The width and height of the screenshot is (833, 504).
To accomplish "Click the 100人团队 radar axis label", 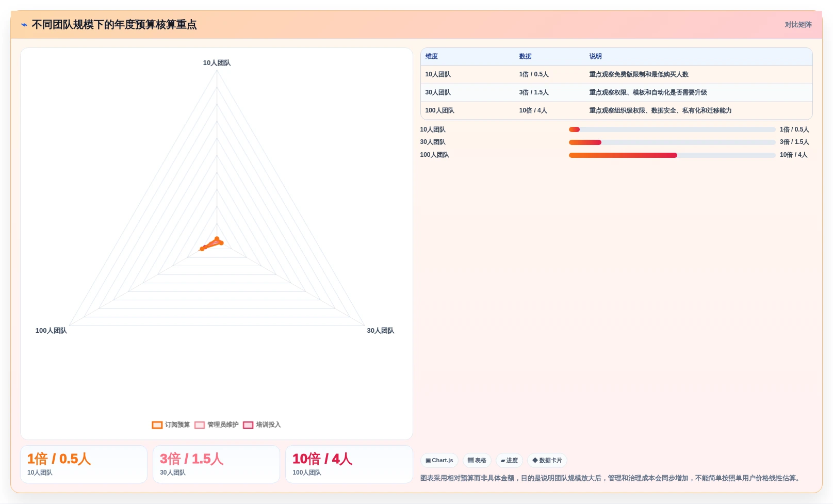I will (51, 331).
